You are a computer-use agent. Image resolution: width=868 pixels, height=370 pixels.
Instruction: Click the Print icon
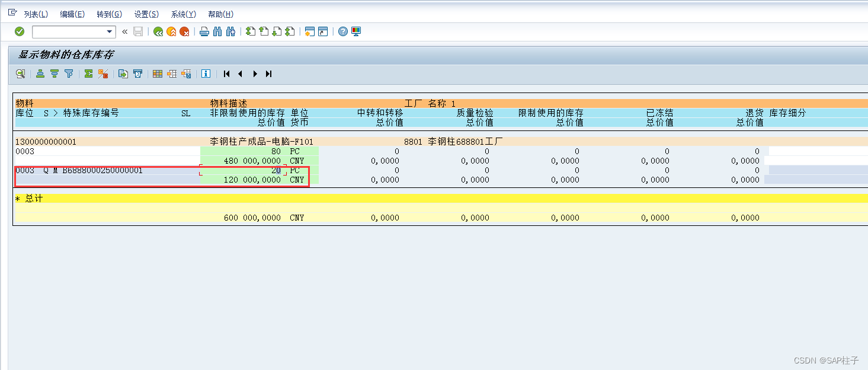point(204,31)
